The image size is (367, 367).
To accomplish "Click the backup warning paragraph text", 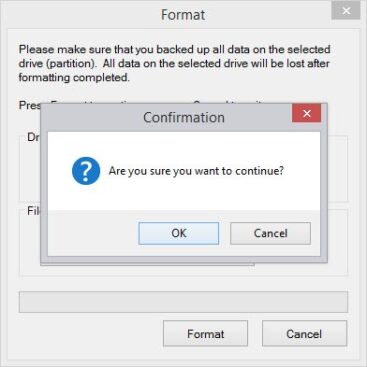I will click(174, 63).
